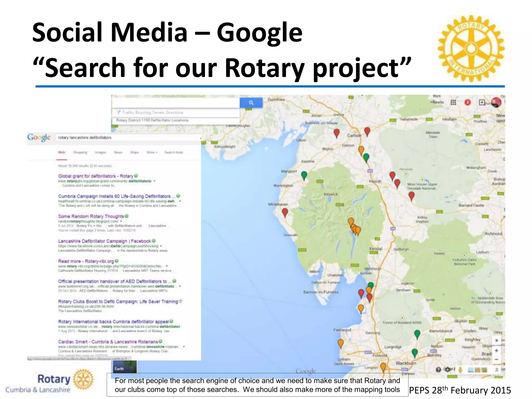The height and width of the screenshot is (399, 532).
Task: Click green badge beside Global grant result
Action: coord(136,176)
